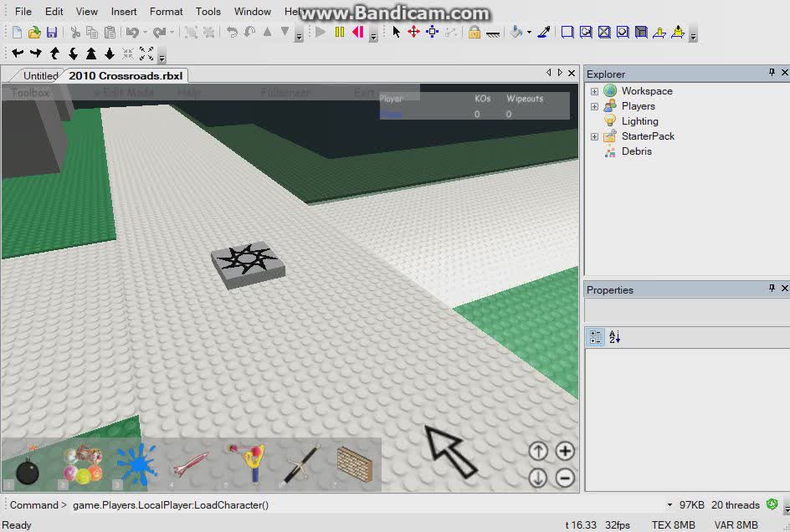The width and height of the screenshot is (790, 532).
Task: Open the View menu
Action: coord(87,11)
